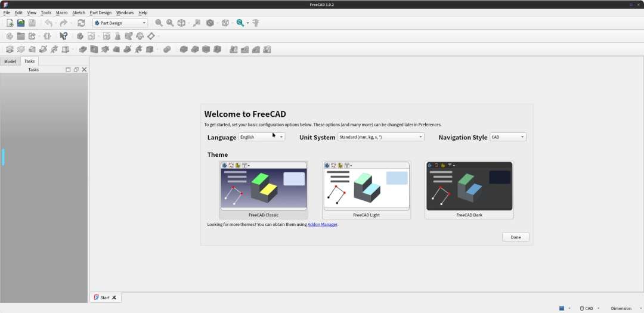Viewport: 644px width, 313px height.
Task: Open the Help menu
Action: coord(143,13)
